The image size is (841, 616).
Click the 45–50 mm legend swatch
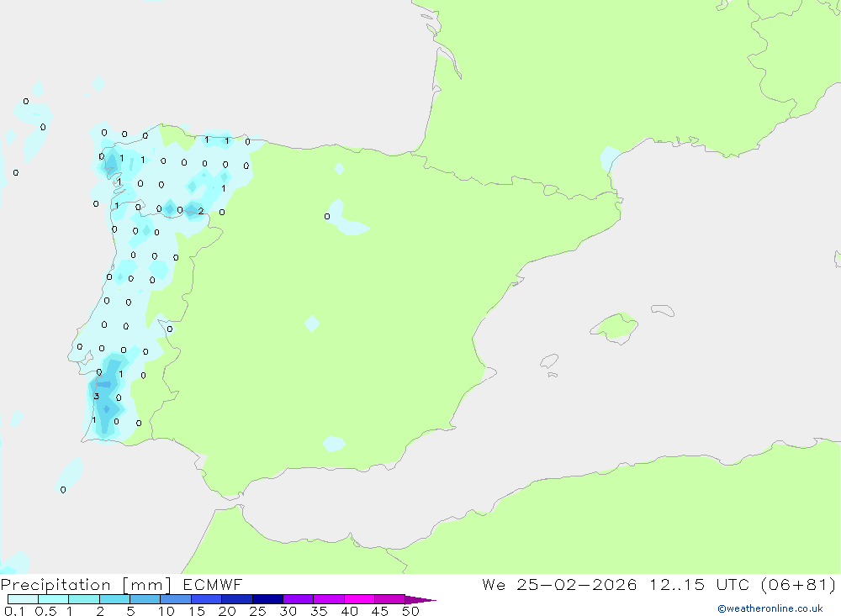(x=390, y=599)
